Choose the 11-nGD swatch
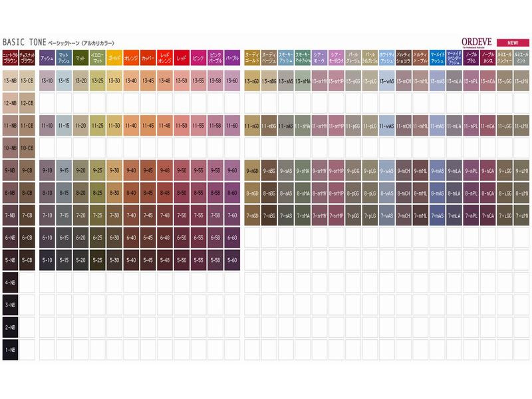 (252, 125)
